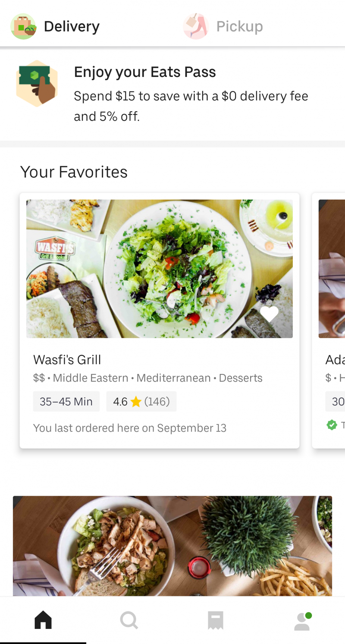The height and width of the screenshot is (644, 345).
Task: Select the 4.6 (146) rating chip
Action: pos(141,401)
